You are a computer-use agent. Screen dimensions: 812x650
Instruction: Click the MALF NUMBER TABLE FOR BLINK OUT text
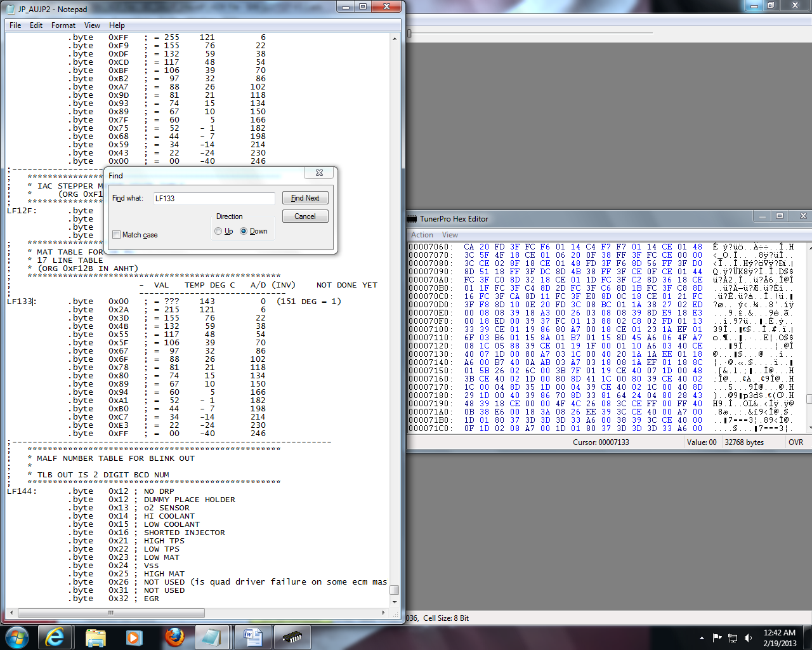click(x=115, y=458)
